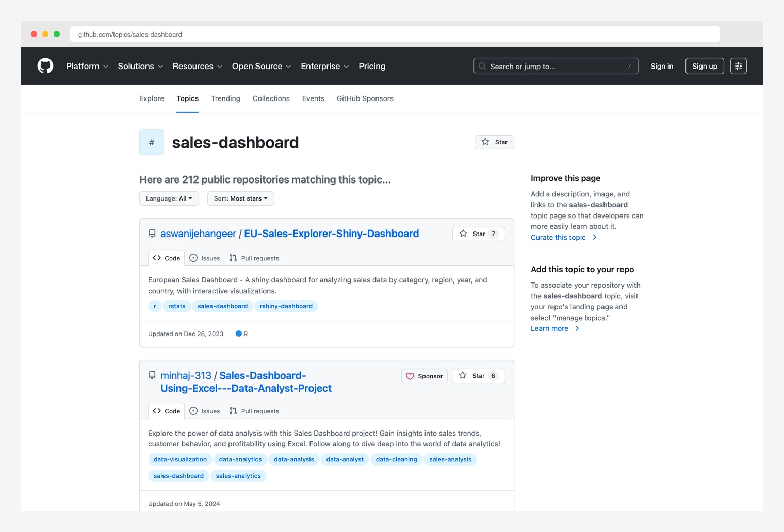Open Code tab of minhaj-313 repository
This screenshot has width=784, height=532.
coord(167,411)
